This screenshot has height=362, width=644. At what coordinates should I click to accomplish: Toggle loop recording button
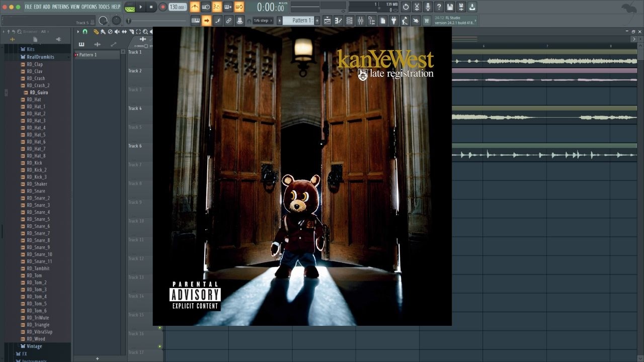pos(239,7)
